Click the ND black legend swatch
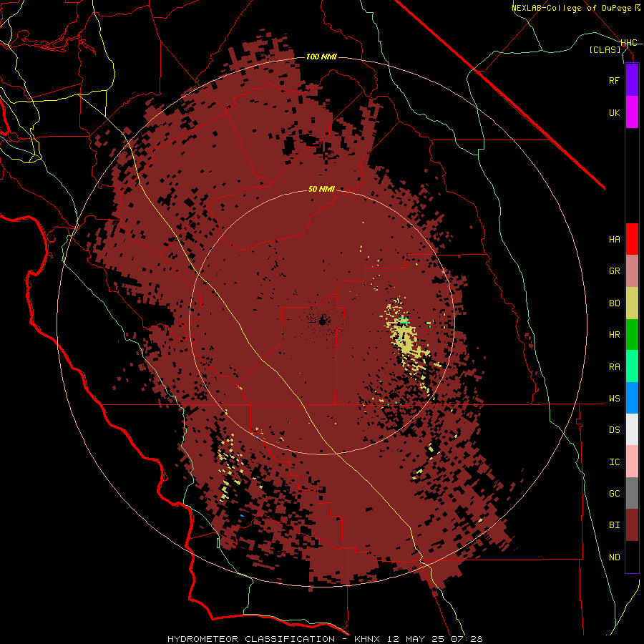 pyautogui.click(x=632, y=557)
